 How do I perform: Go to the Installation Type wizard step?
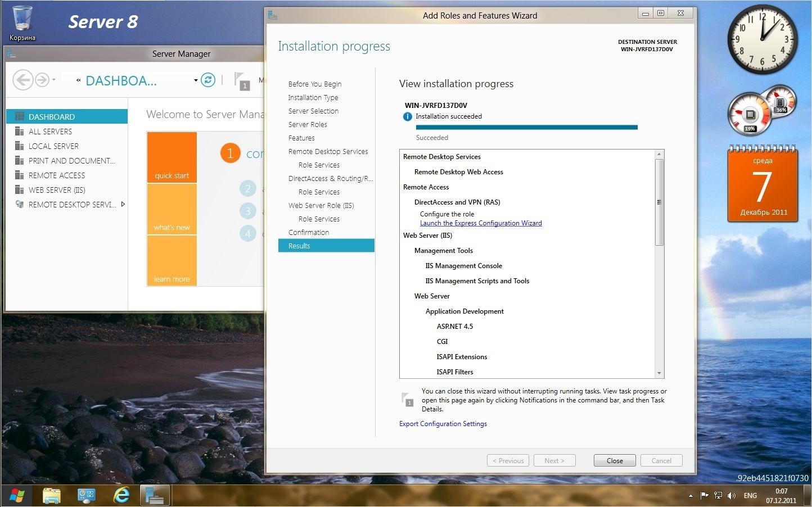[x=313, y=97]
